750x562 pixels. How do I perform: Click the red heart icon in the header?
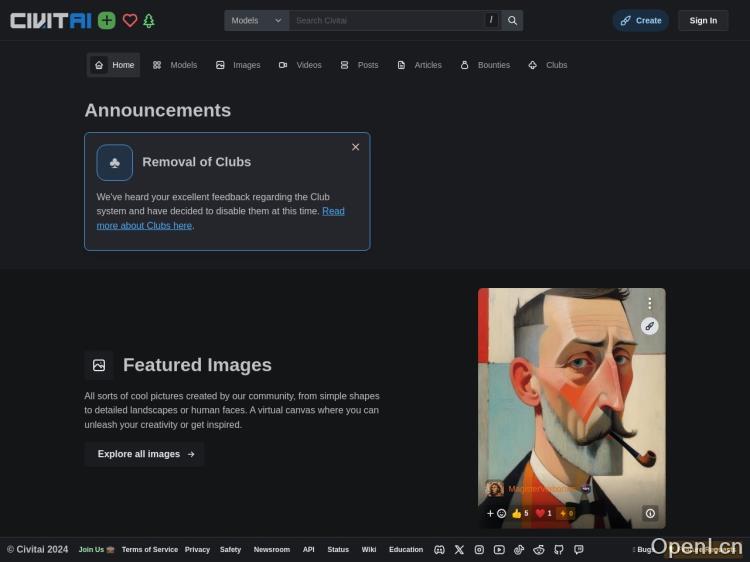click(129, 20)
